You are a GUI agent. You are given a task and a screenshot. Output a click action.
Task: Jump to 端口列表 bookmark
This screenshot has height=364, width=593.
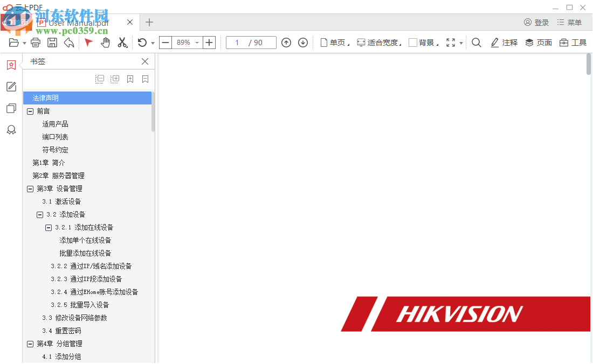coord(55,137)
